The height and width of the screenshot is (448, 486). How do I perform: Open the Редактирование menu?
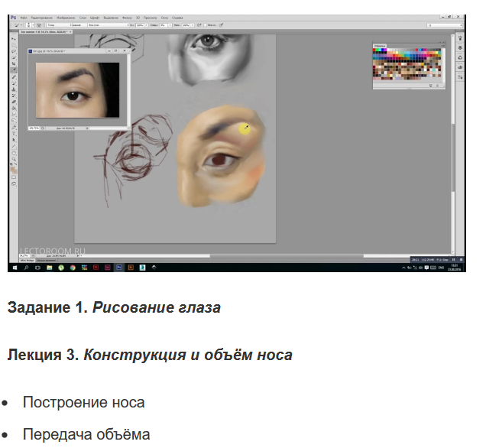[42, 18]
